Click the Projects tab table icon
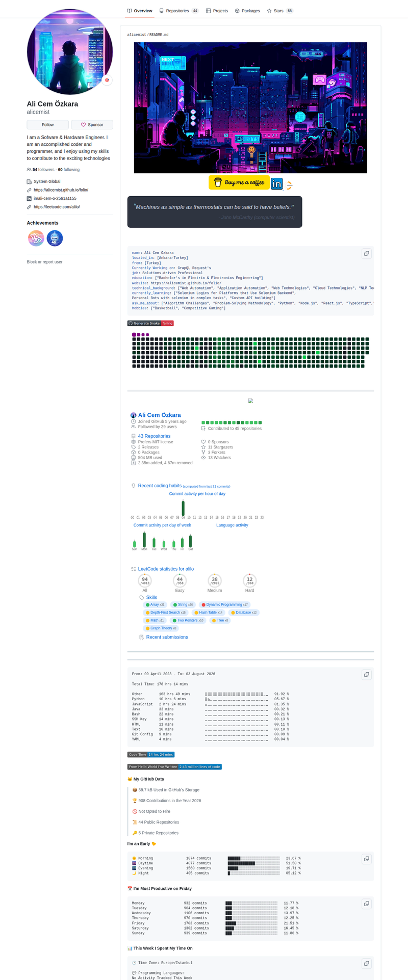 pos(209,11)
